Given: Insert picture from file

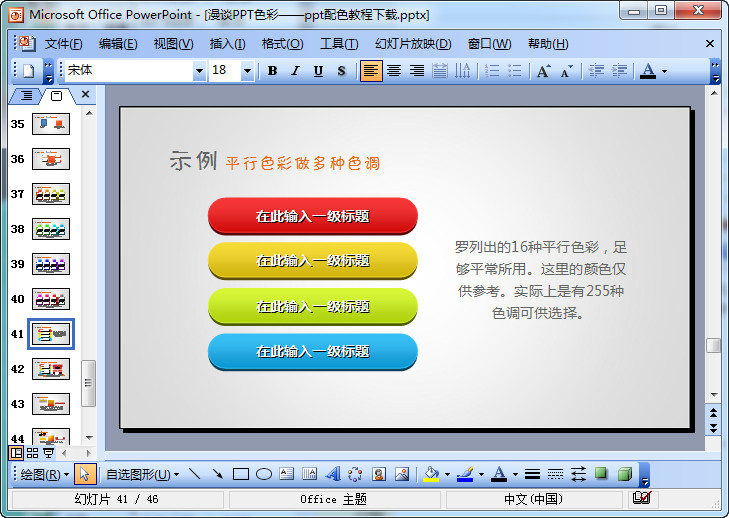Looking at the screenshot, I should tap(402, 474).
